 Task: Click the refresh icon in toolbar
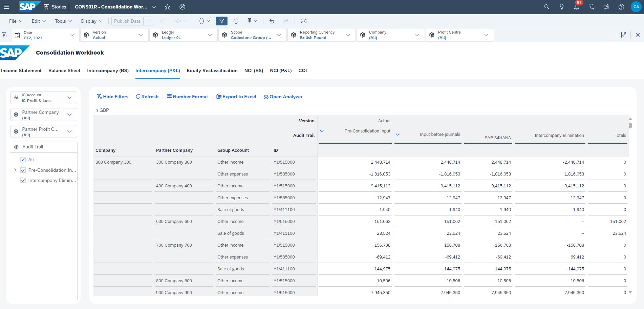pyautogui.click(x=236, y=21)
